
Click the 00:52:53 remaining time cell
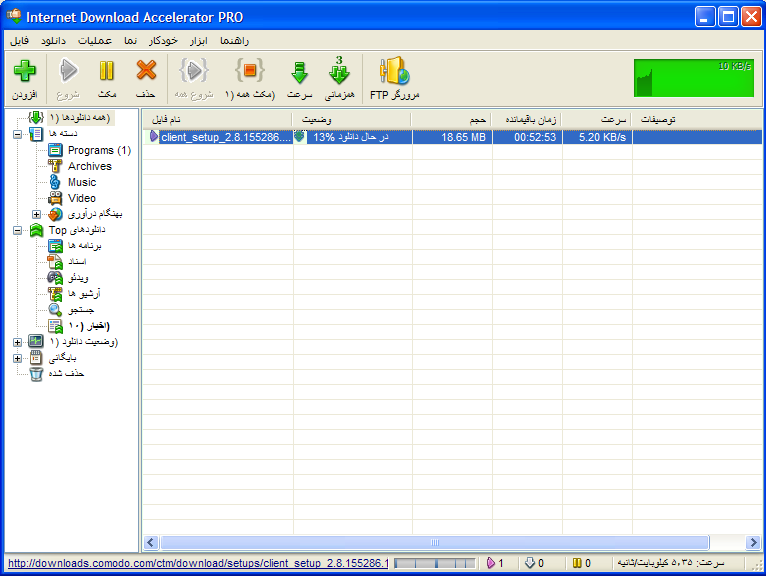pos(528,137)
